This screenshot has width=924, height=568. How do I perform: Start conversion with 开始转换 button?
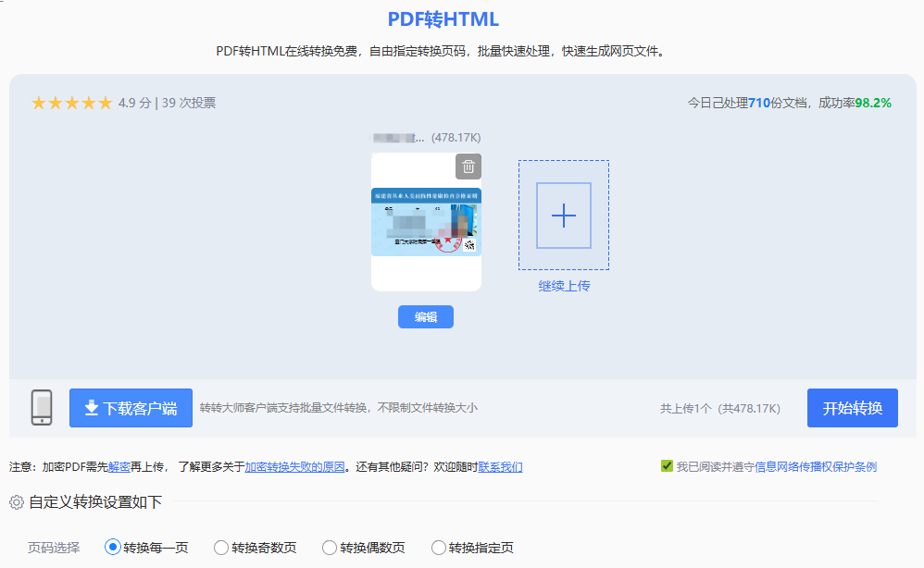coord(852,408)
